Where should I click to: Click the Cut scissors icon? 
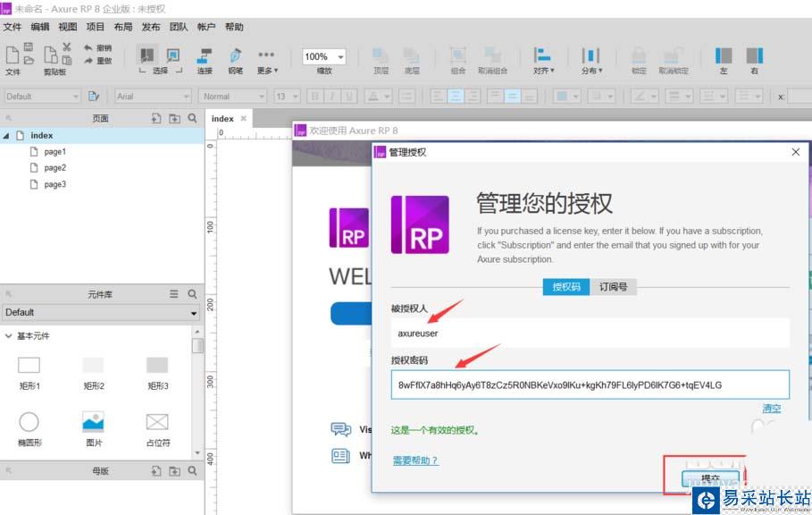pyautogui.click(x=67, y=47)
